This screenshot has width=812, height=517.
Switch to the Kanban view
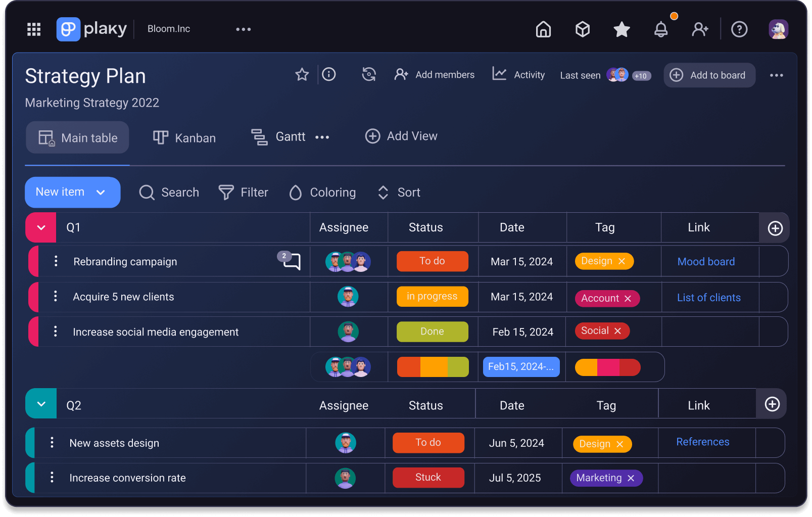184,137
